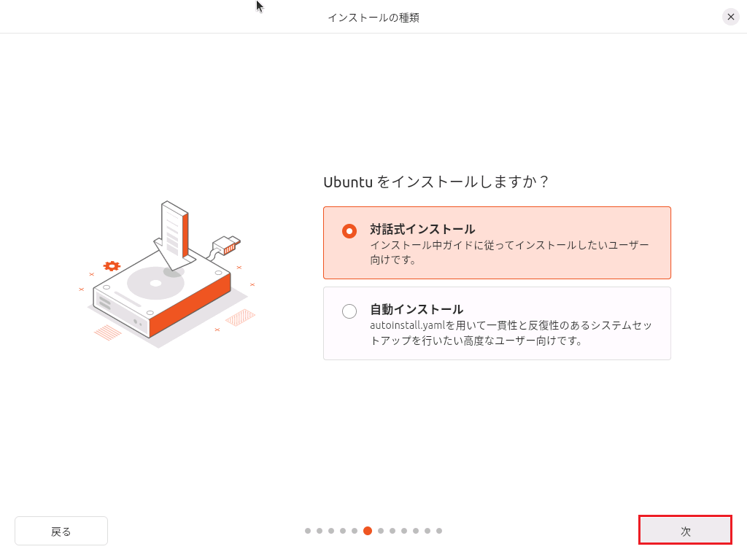Click the plug connector graphic in the illustration
Screen dimensions: 747x560
point(226,246)
